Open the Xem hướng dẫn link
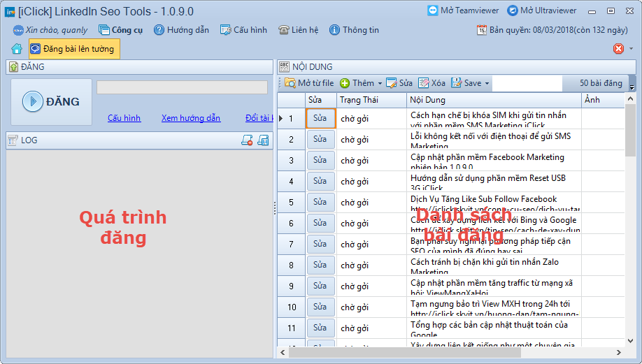The image size is (642, 364). [x=191, y=118]
